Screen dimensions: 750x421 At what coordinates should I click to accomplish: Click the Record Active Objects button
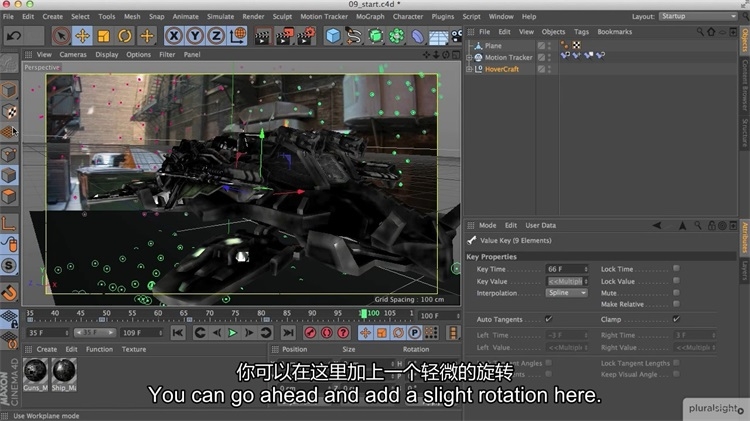click(x=310, y=332)
